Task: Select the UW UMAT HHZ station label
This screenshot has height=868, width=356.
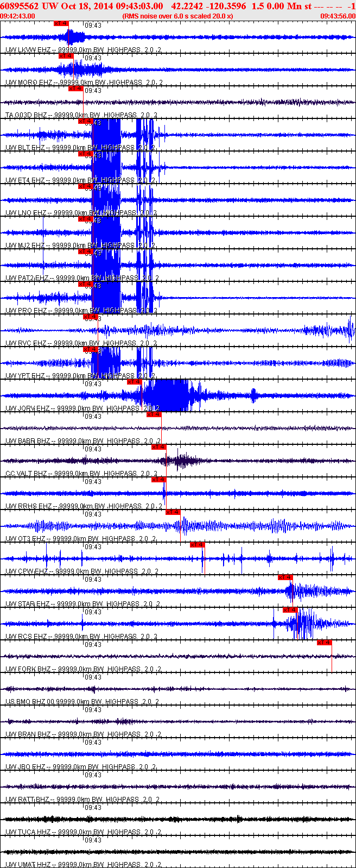Action: pyautogui.click(x=28, y=865)
